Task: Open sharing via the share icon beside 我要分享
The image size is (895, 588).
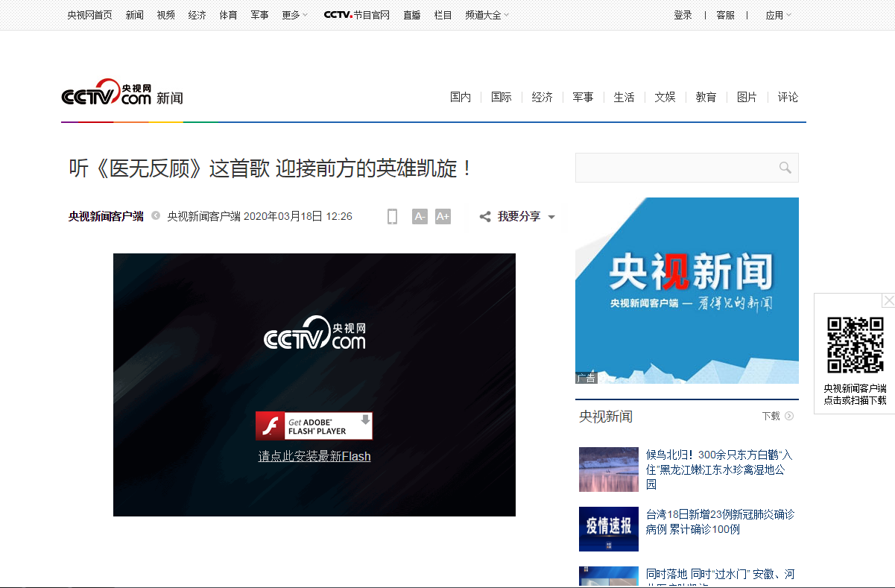Action: (484, 216)
